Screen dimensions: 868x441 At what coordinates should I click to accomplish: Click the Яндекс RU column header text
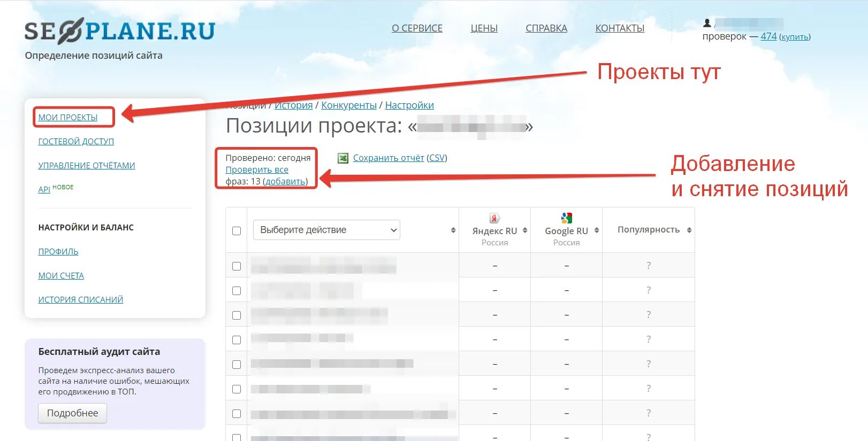[494, 231]
